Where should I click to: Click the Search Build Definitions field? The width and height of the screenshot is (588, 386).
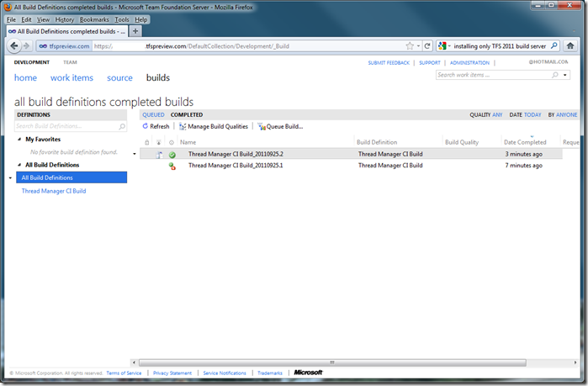point(66,126)
